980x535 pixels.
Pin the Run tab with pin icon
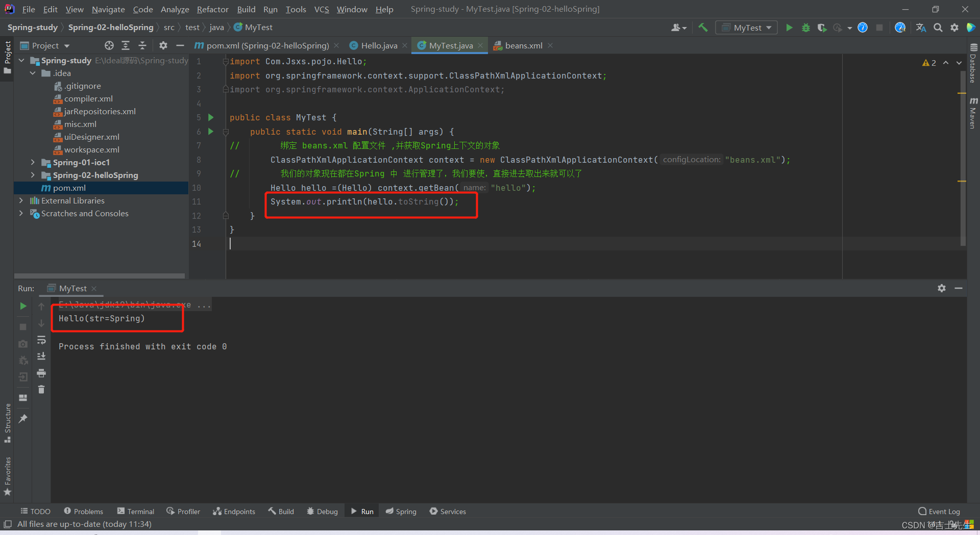tap(23, 419)
